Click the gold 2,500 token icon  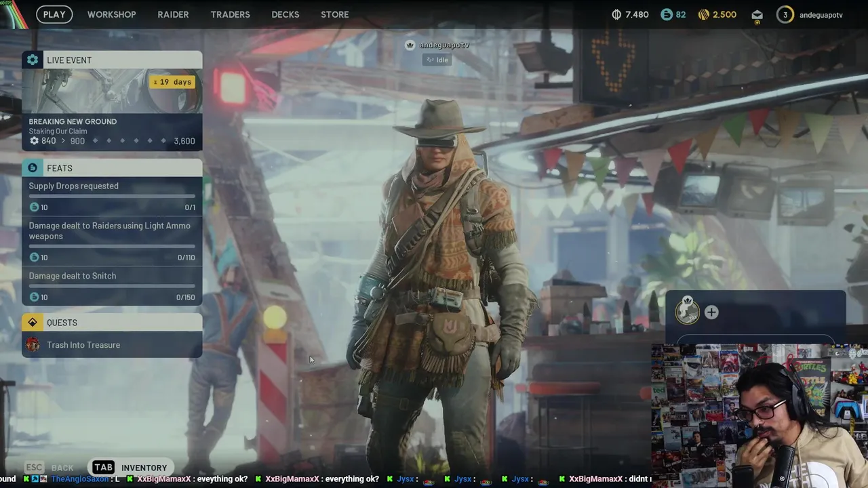click(x=703, y=14)
